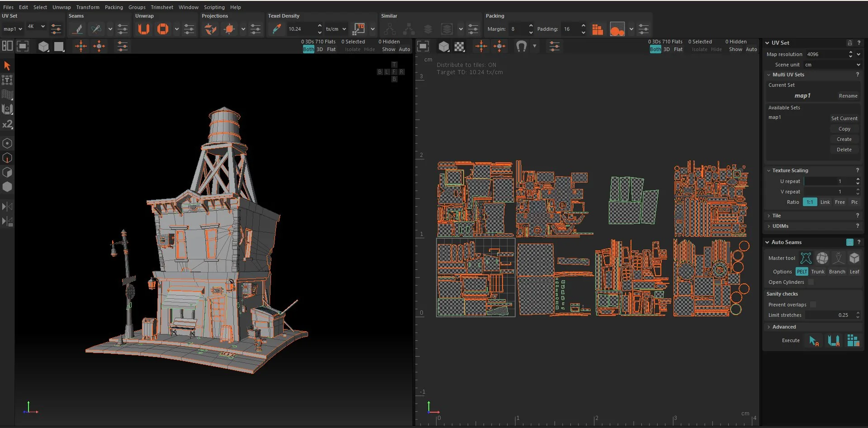Toggle checker texture in UV viewport toolbar
The width and height of the screenshot is (868, 428).
pyautogui.click(x=460, y=46)
